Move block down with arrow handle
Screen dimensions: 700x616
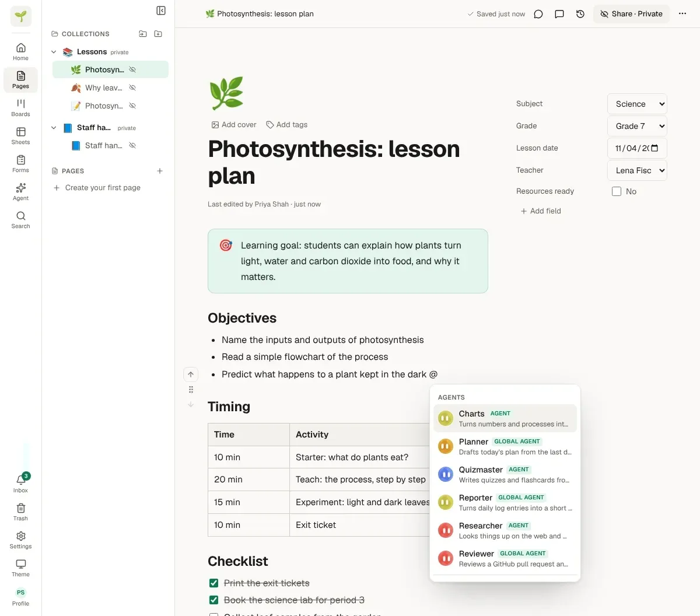tap(191, 404)
